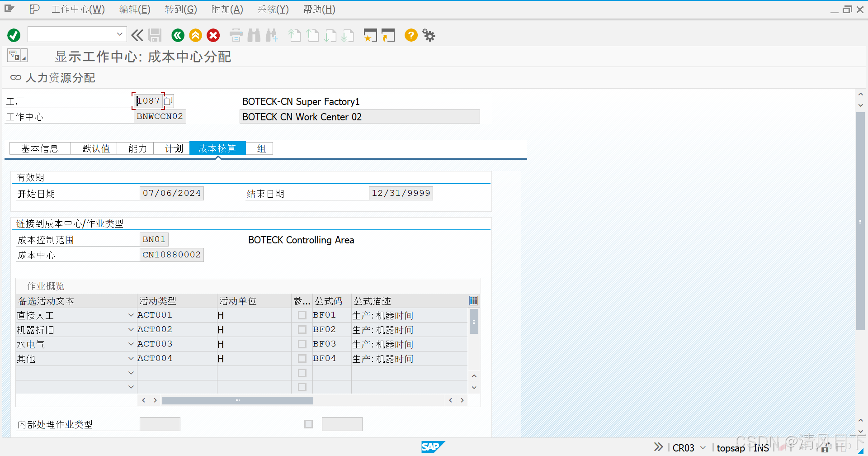Open table settings icon in activity overview
The width and height of the screenshot is (868, 456).
click(x=473, y=301)
